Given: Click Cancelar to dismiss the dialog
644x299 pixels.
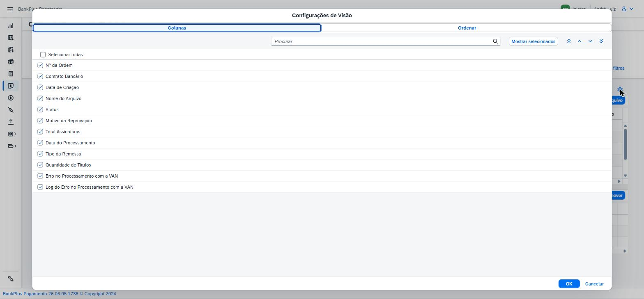Looking at the screenshot, I should tap(594, 284).
